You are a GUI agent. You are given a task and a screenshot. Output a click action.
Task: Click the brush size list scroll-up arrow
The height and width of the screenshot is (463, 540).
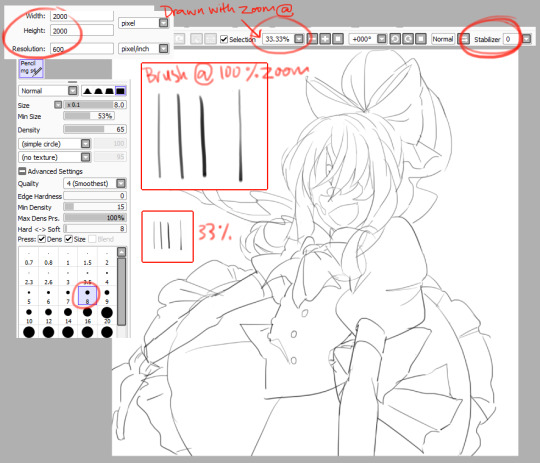click(121, 252)
